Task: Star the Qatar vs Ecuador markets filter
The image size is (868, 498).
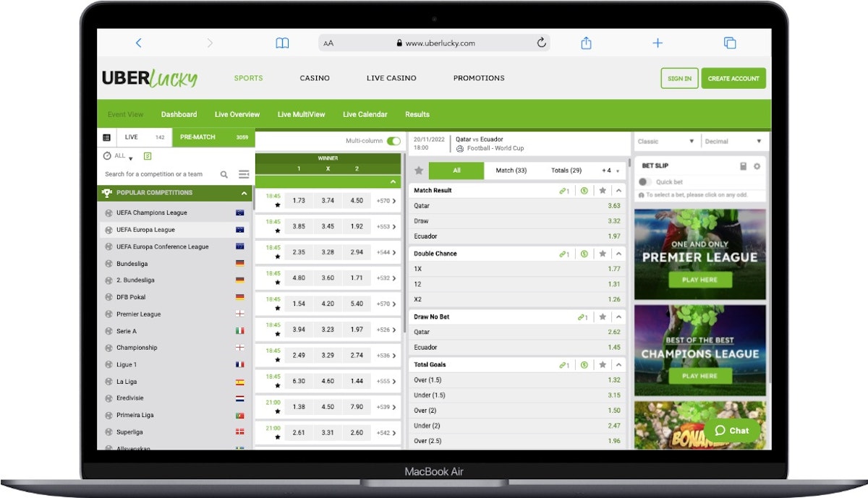Action: click(418, 171)
